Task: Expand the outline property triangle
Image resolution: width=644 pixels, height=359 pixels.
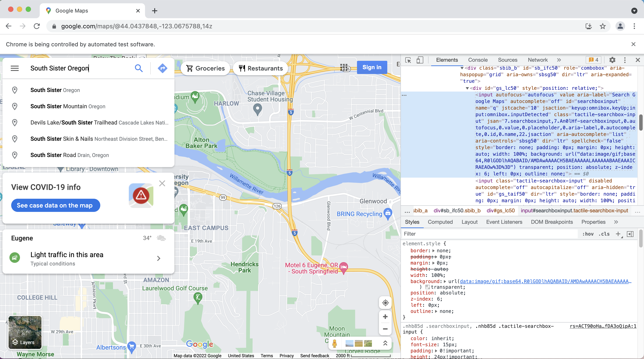Action: [x=436, y=312]
